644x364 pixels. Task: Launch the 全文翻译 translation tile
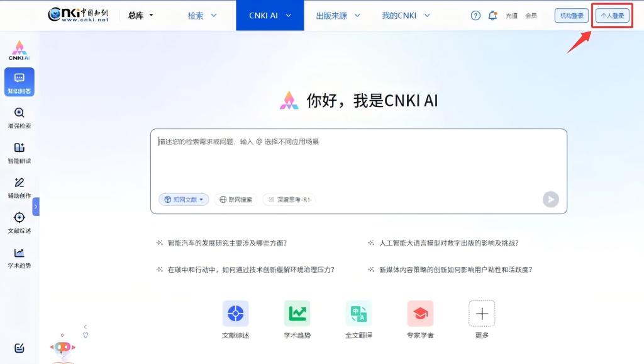(358, 313)
